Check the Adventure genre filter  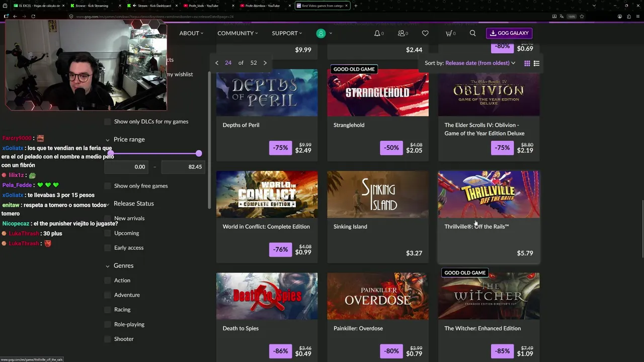pos(108,295)
